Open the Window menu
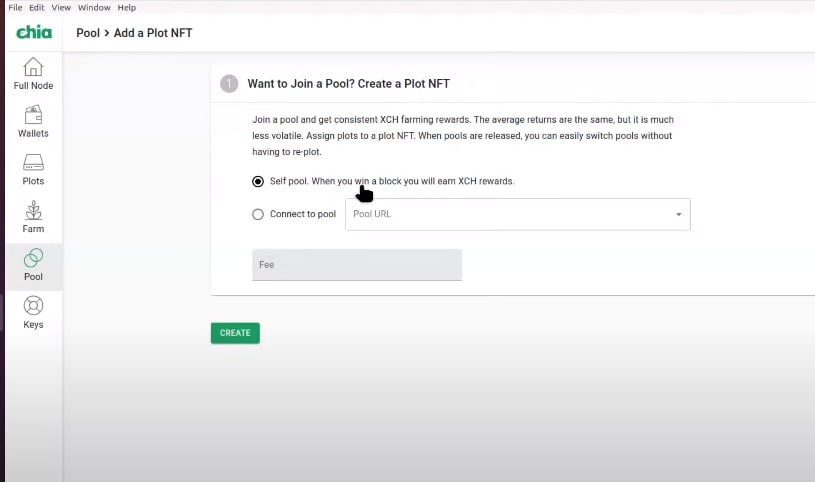This screenshot has height=482, width=815. tap(93, 7)
